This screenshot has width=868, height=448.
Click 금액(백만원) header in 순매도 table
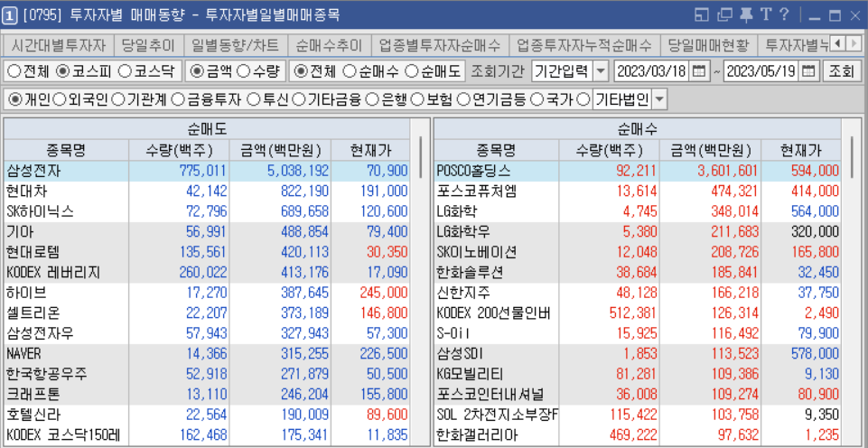[x=280, y=150]
